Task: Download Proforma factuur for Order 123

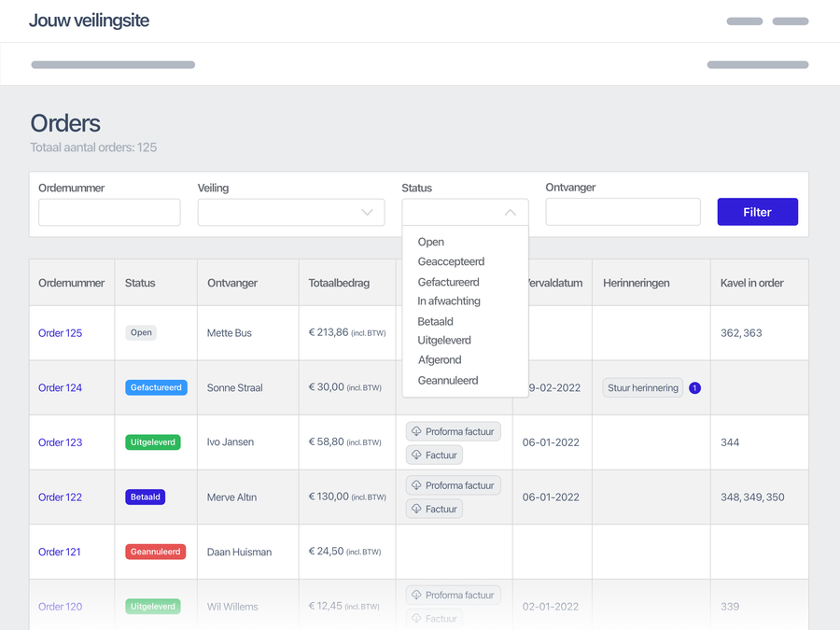Action: coord(454,431)
